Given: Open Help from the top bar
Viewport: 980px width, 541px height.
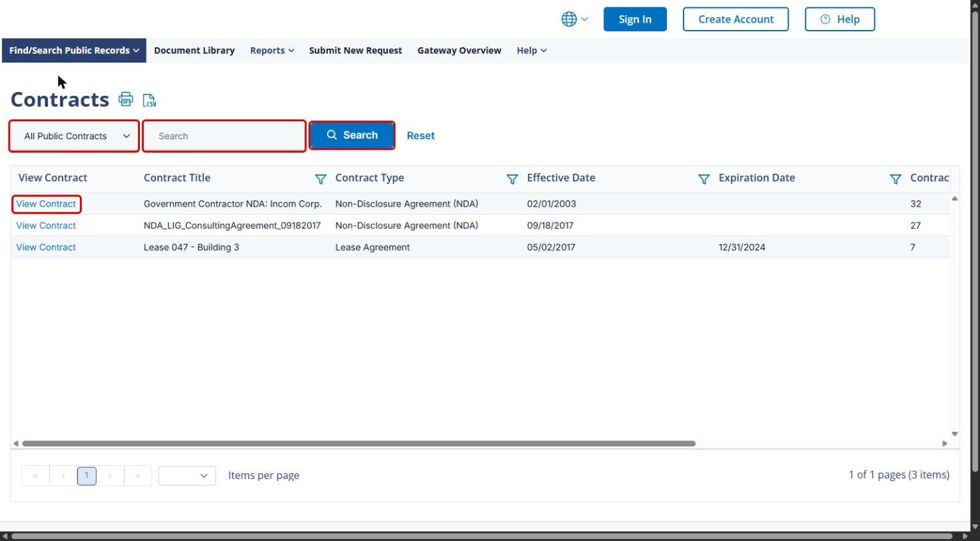Looking at the screenshot, I should (840, 19).
